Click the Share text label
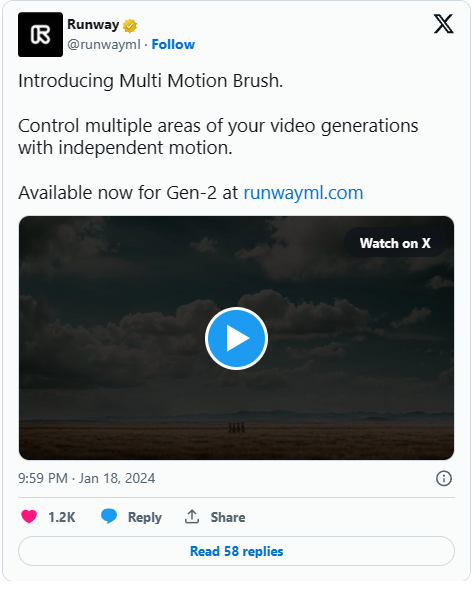Viewport: 474px width, 590px height. (x=228, y=517)
